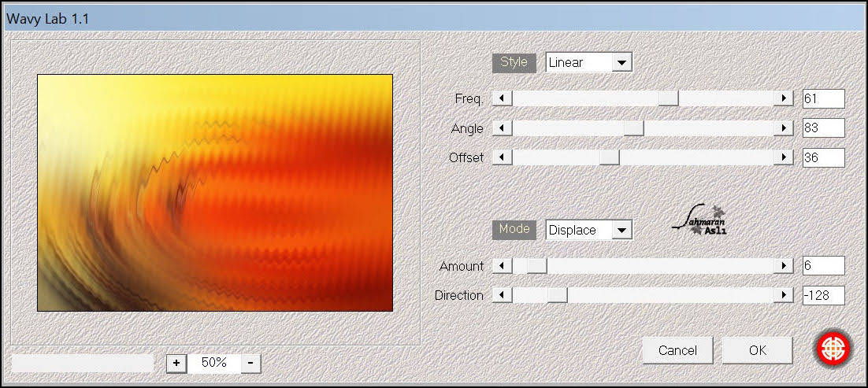868x388 pixels.
Task: Zoom out preview with minus button
Action: 250,363
